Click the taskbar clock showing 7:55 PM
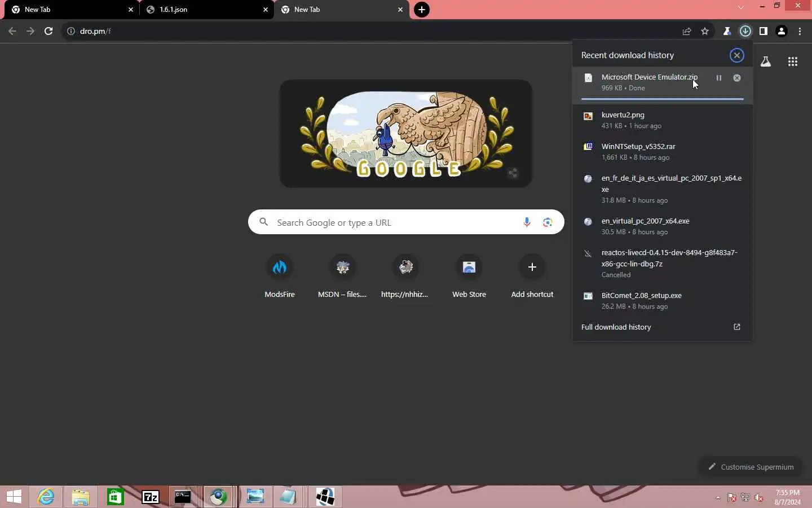The image size is (812, 508). pyautogui.click(x=787, y=497)
